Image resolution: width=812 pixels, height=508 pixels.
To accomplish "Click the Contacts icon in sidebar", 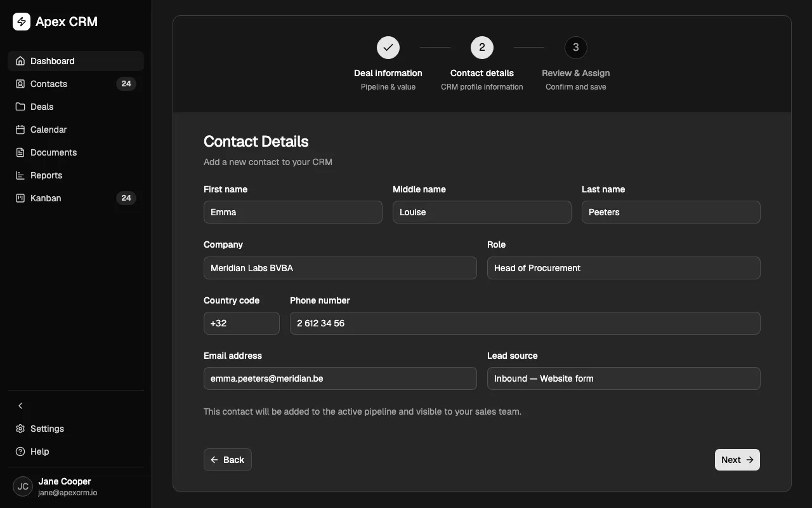I will pos(20,84).
